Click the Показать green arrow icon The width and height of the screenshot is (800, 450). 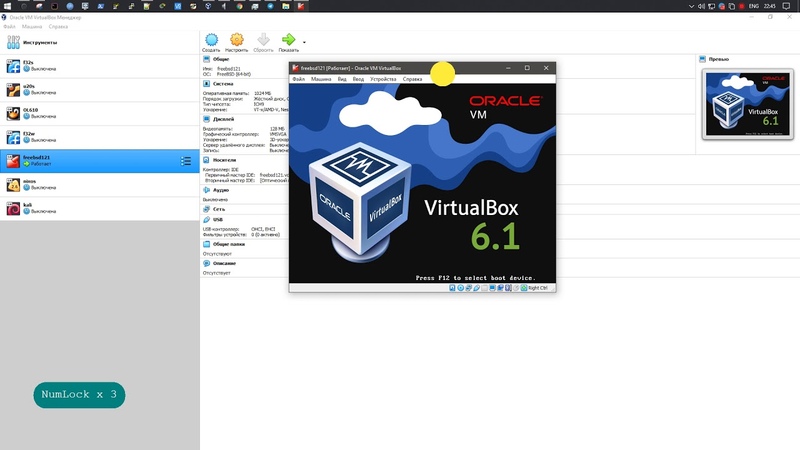(289, 40)
